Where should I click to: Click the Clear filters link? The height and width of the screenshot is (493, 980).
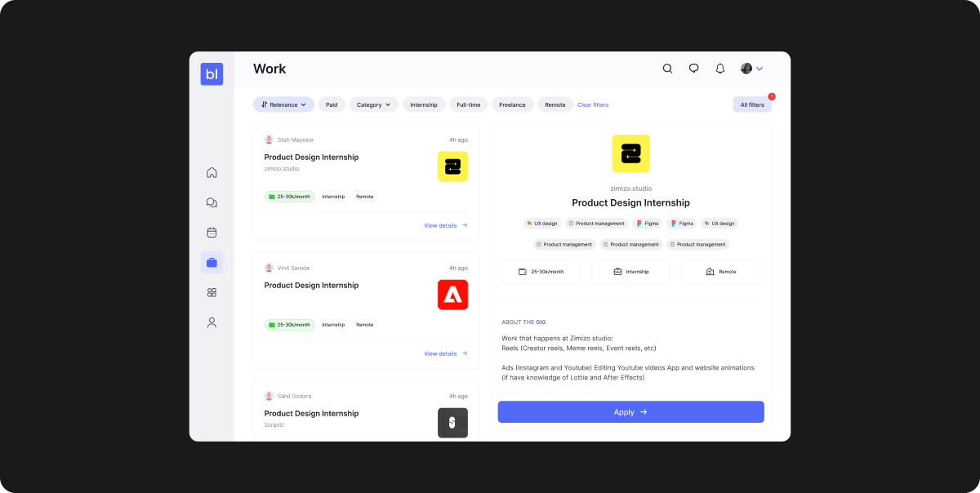[593, 104]
